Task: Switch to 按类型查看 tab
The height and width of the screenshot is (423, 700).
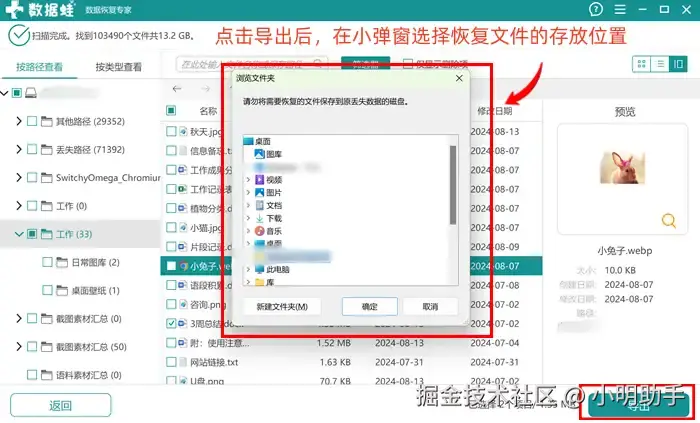Action: [x=118, y=67]
